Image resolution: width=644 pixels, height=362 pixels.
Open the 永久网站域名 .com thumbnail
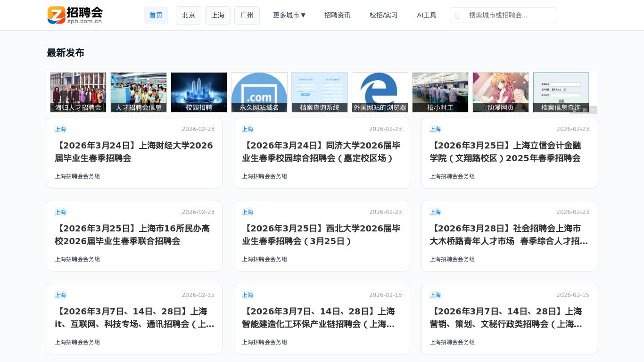click(x=259, y=92)
